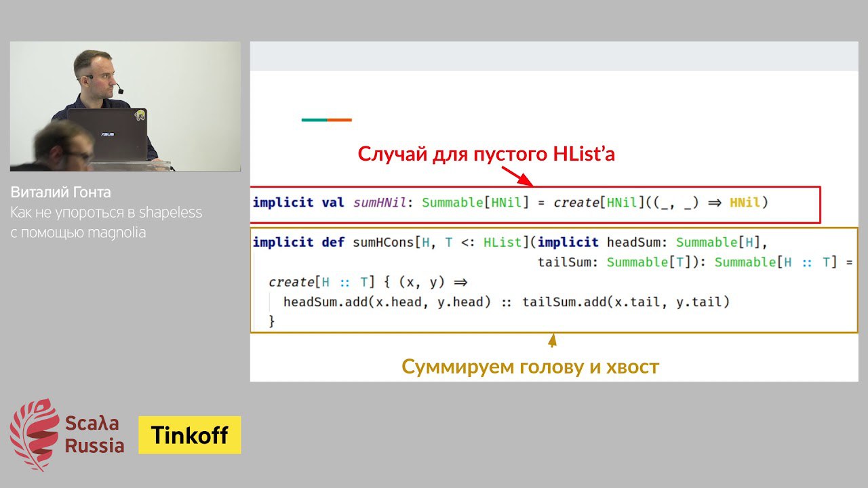This screenshot has height=488, width=868.
Task: Click the Scala Russia feather logo
Action: [35, 434]
